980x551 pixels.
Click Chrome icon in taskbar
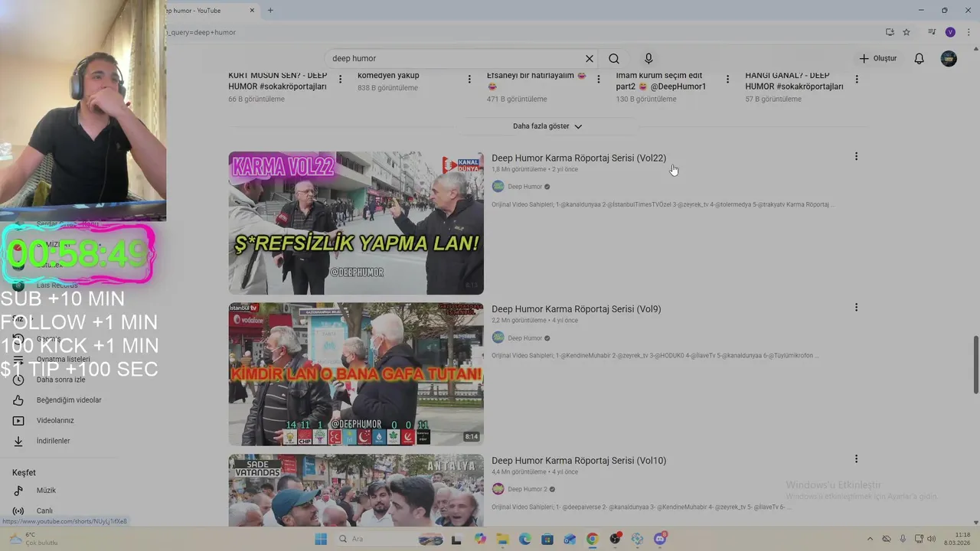[x=593, y=539]
